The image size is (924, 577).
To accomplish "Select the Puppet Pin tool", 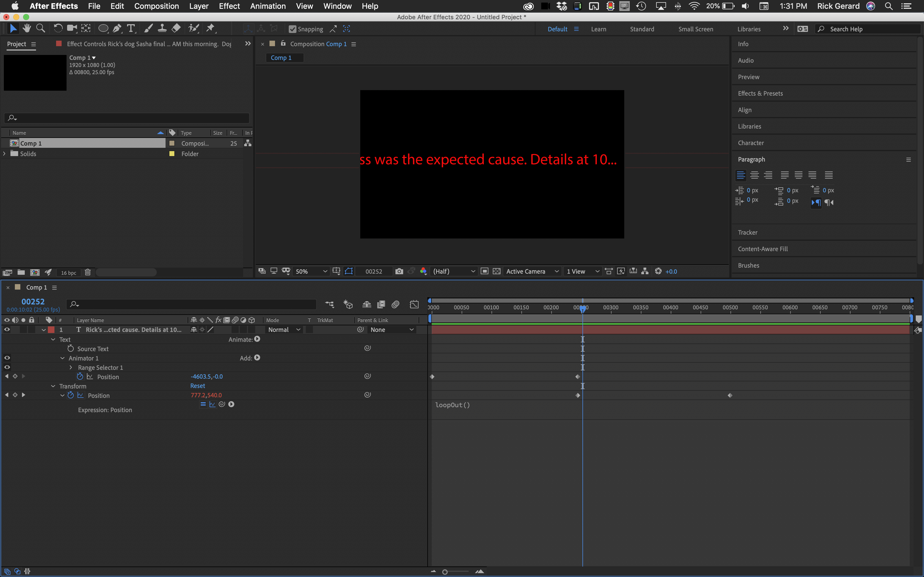I will tap(210, 28).
